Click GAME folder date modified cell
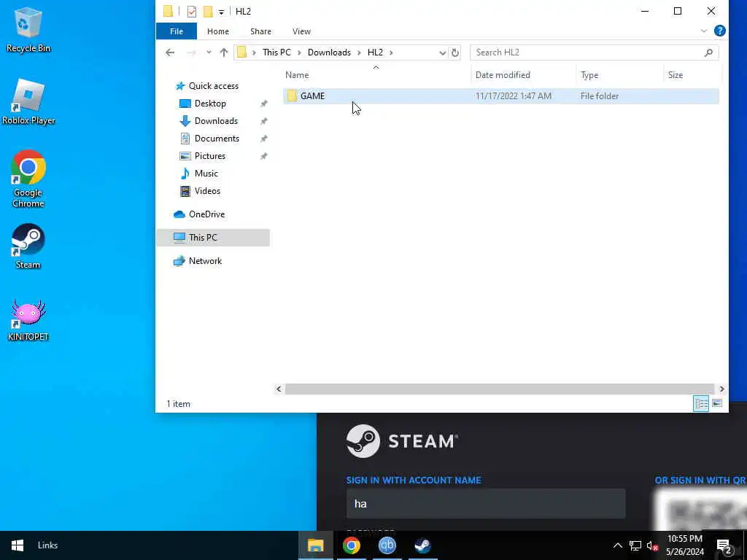Image resolution: width=747 pixels, height=560 pixels. pos(513,96)
